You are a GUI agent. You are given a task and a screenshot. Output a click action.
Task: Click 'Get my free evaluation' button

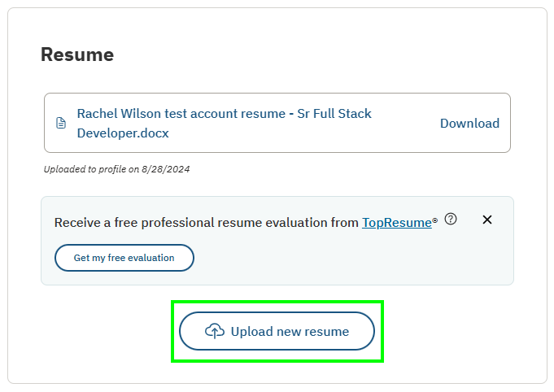[124, 258]
